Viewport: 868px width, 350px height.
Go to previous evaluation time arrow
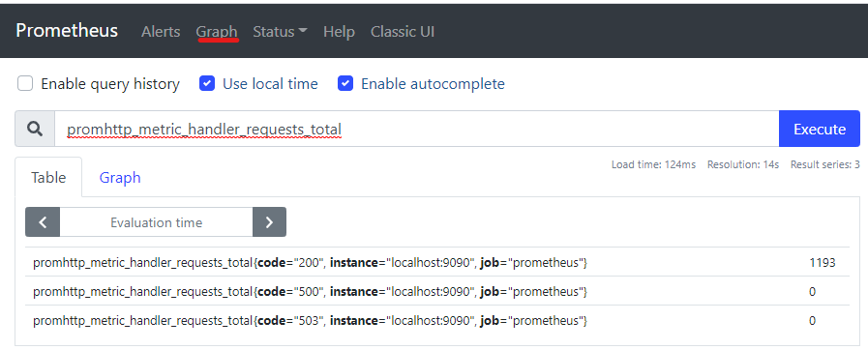(x=42, y=222)
